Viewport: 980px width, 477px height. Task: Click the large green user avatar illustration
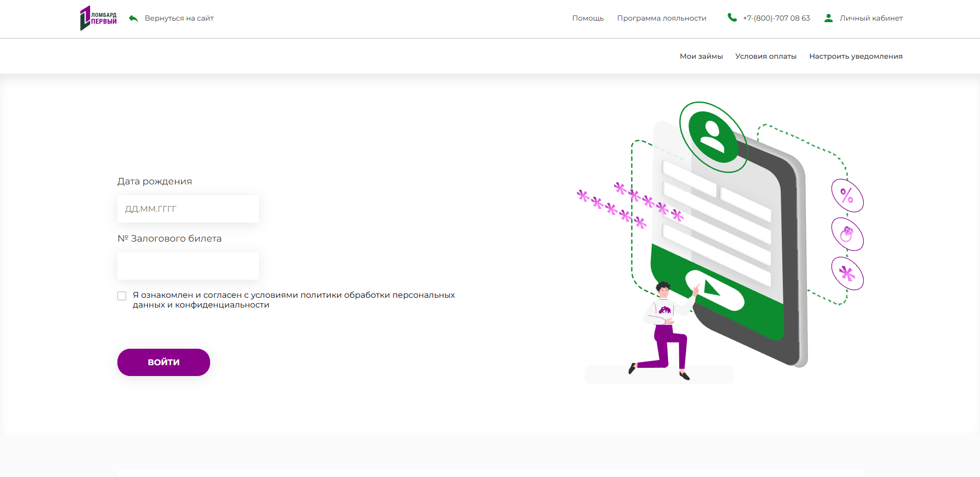tap(713, 137)
